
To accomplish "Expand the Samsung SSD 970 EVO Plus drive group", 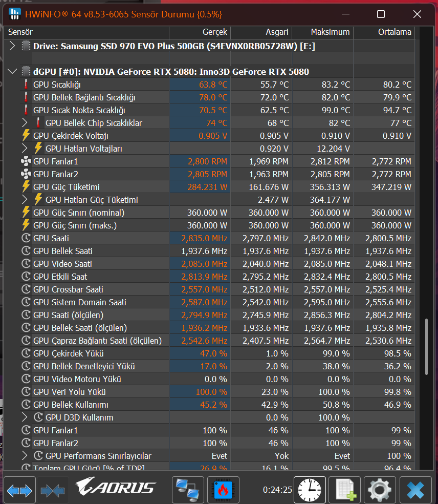I will tap(12, 46).
